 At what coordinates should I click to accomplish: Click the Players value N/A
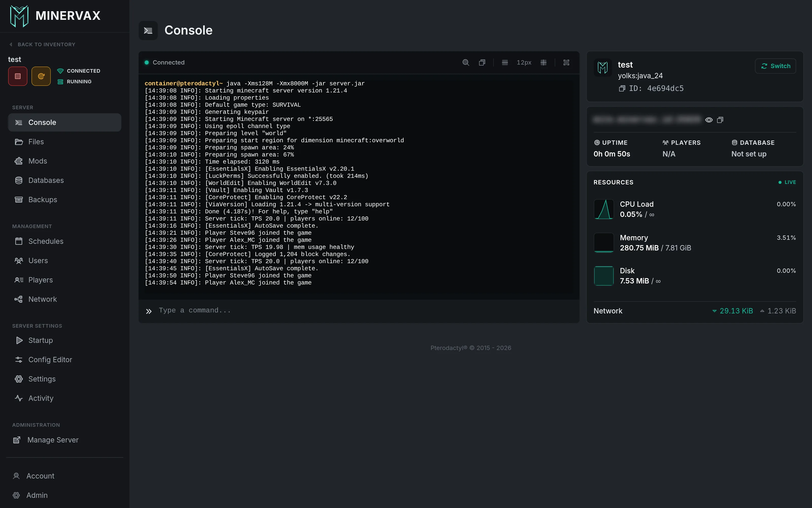[669, 154]
